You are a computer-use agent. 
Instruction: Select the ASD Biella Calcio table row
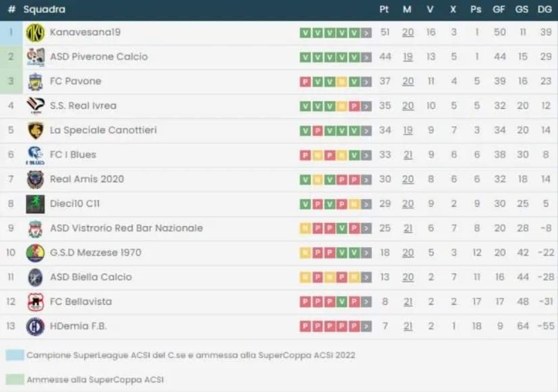[186, 277]
